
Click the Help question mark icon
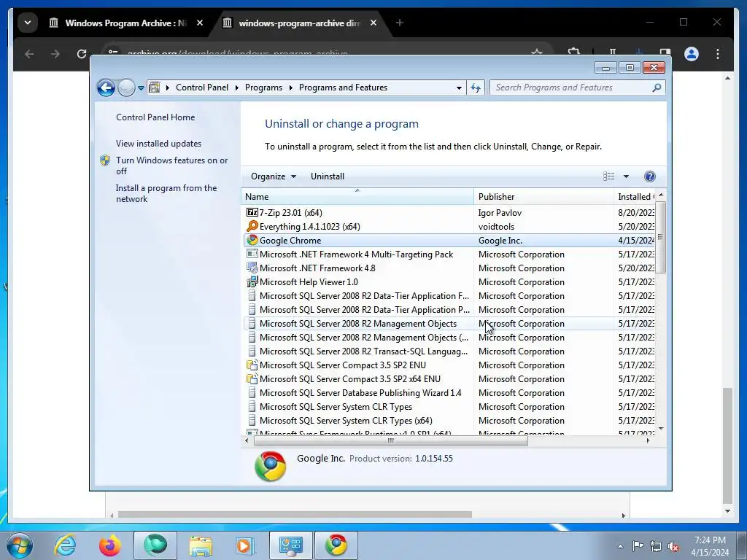649,176
